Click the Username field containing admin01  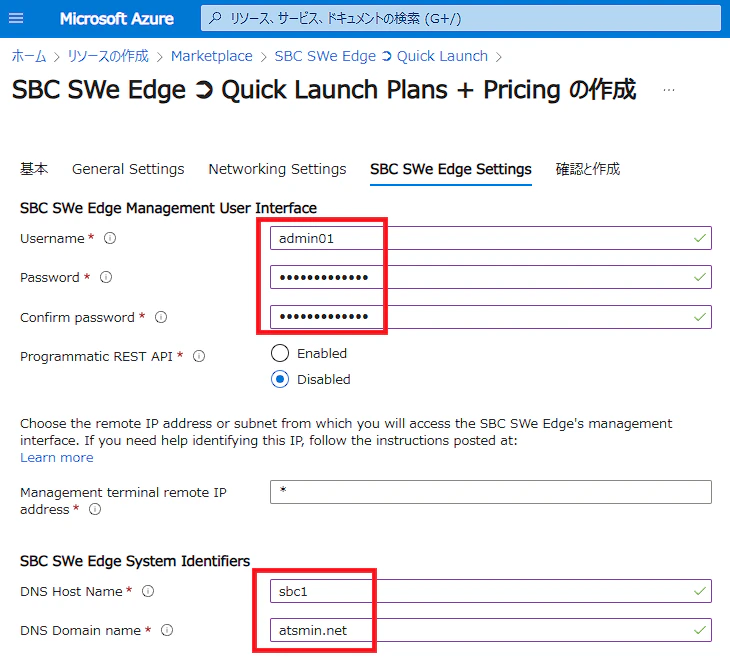coord(491,238)
